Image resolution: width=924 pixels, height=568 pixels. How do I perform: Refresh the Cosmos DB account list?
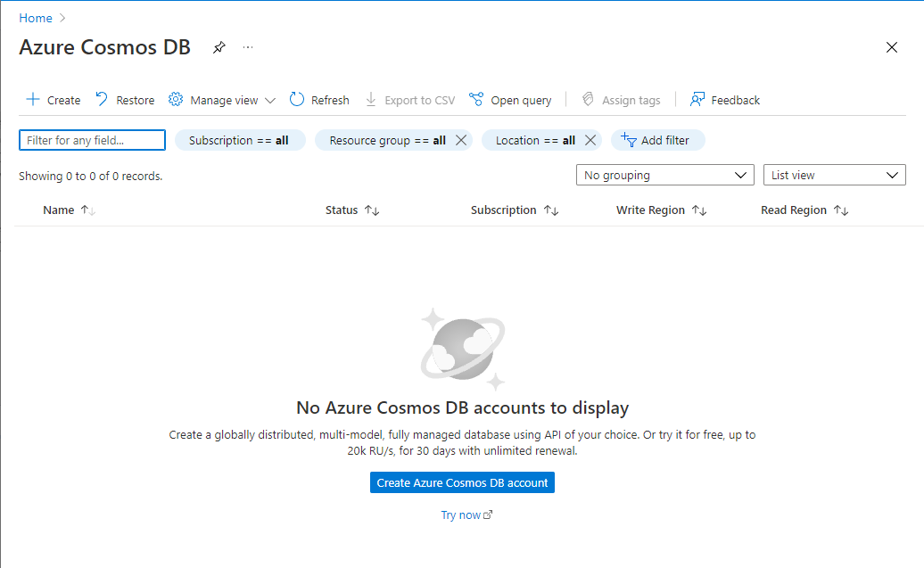(x=319, y=100)
